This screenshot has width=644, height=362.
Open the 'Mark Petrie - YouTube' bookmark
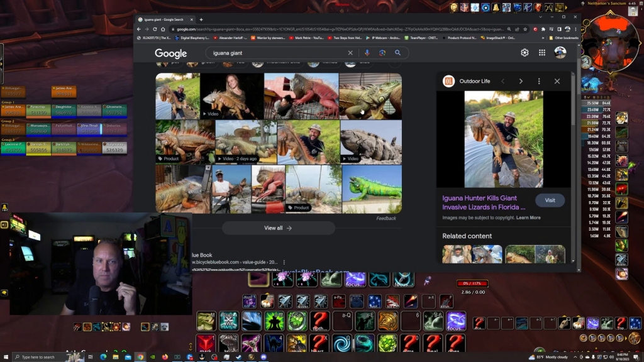307,38
